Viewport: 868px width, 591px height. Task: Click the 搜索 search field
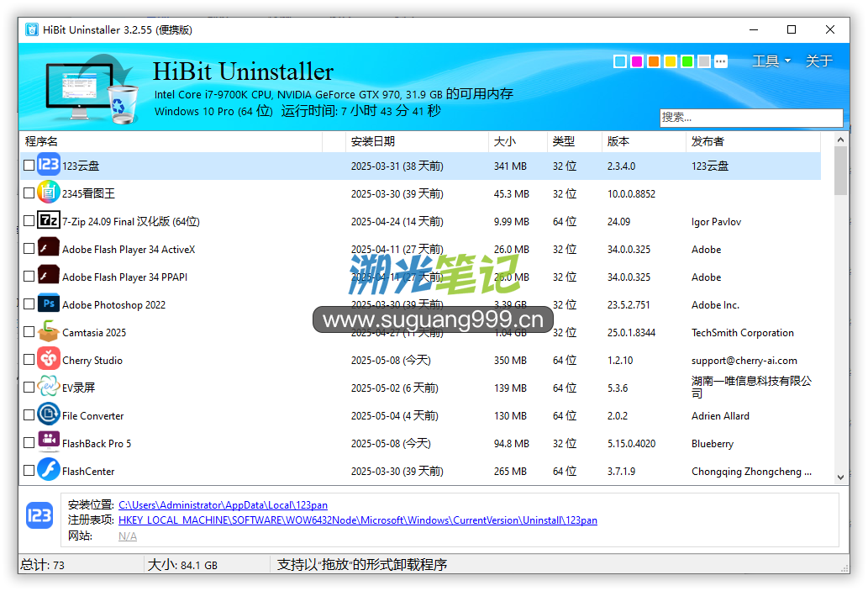(751, 118)
